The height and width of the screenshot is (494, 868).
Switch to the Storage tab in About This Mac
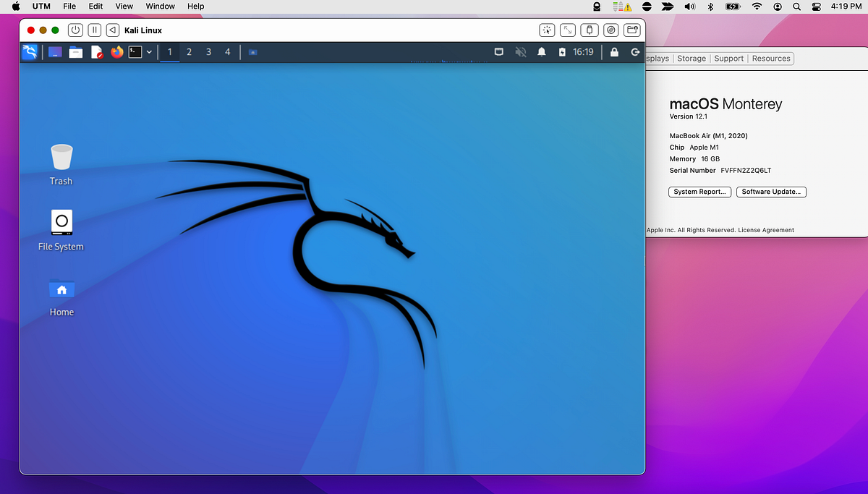tap(691, 58)
